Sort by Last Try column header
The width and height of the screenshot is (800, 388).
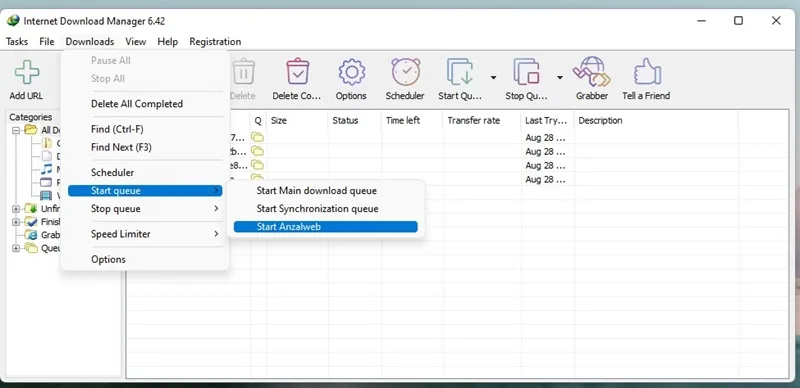point(547,121)
